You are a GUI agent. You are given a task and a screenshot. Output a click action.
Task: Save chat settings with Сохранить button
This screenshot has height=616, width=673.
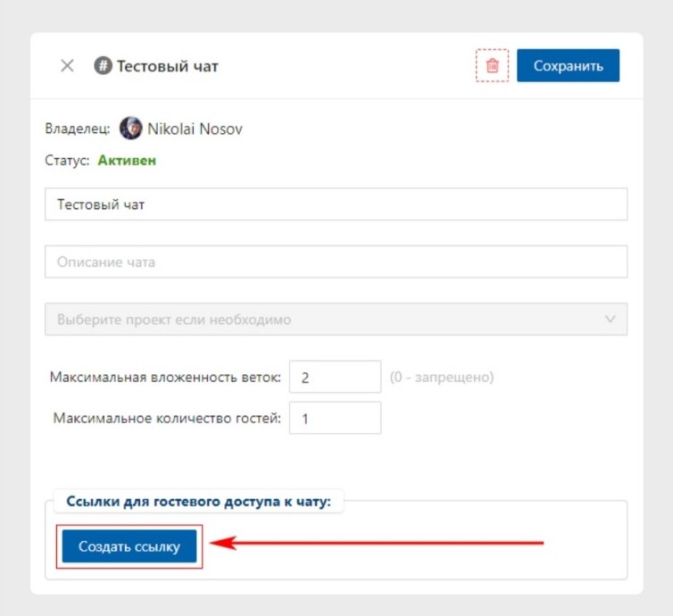[x=568, y=65]
